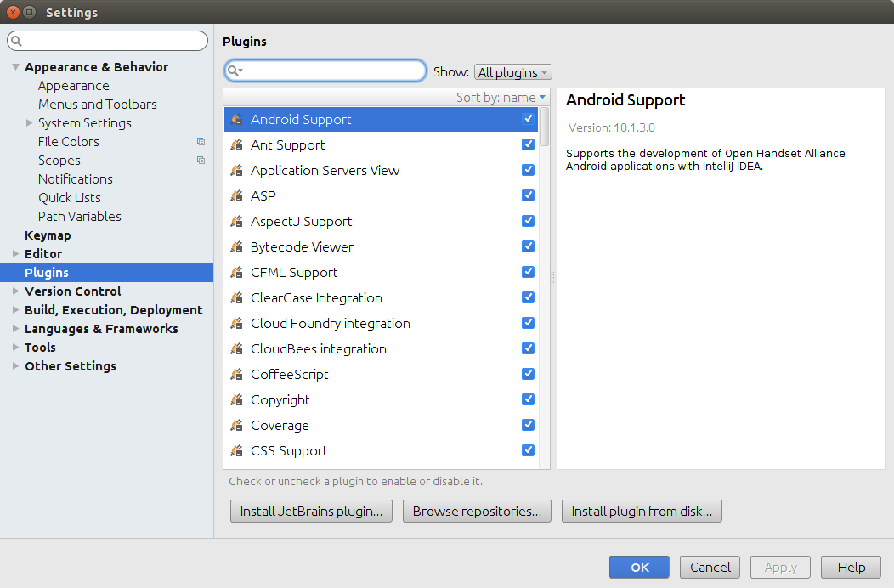894x588 pixels.
Task: Click the Bytecode Viewer plugin icon
Action: coord(236,246)
